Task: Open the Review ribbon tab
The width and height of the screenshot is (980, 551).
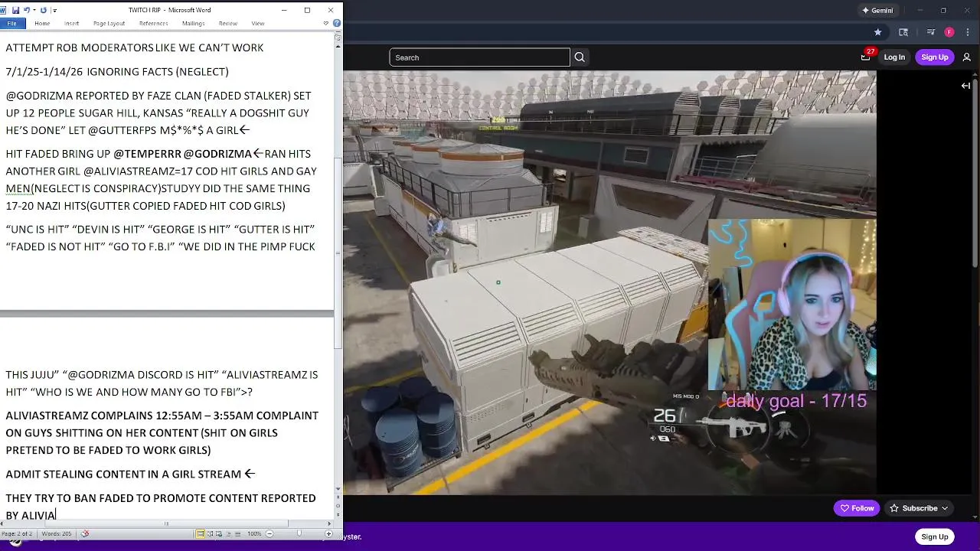Action: click(228, 24)
